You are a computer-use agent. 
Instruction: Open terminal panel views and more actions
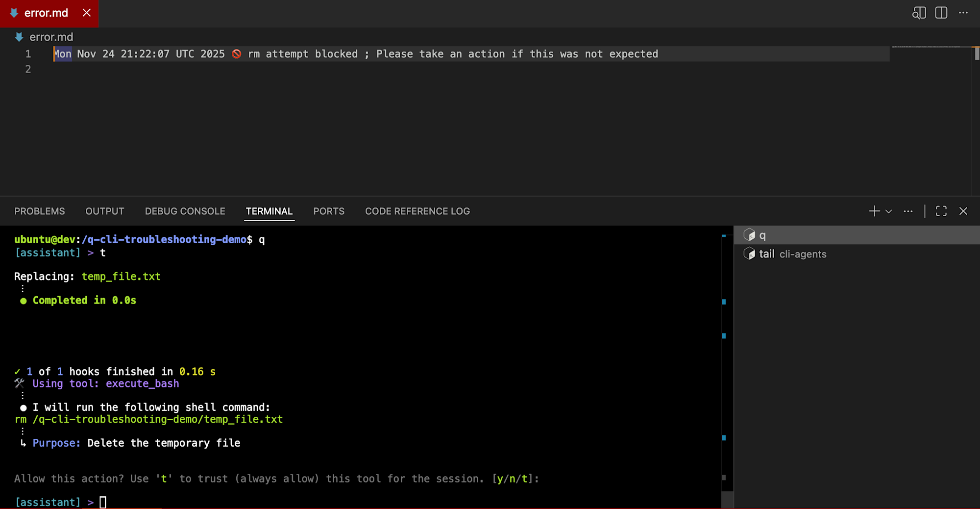[908, 211]
